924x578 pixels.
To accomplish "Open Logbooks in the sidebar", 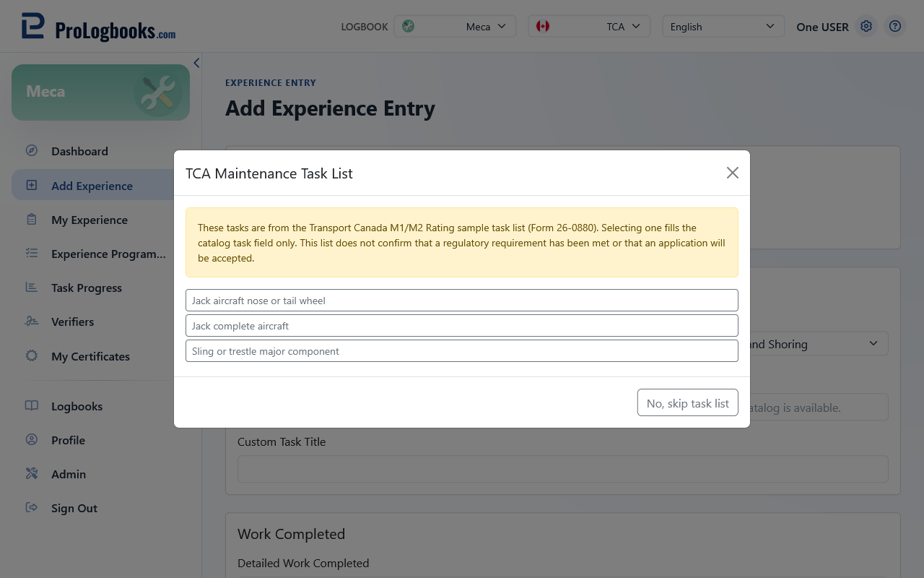I will click(x=101, y=406).
